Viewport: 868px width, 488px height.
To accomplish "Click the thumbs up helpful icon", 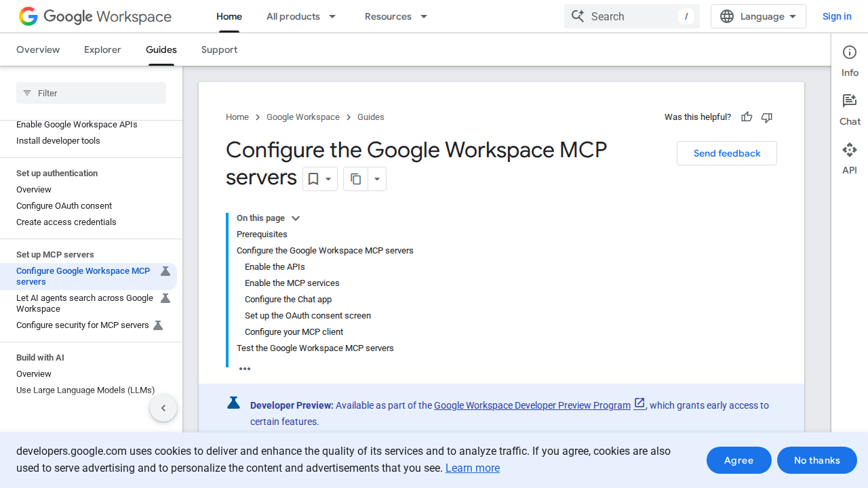I will click(747, 117).
